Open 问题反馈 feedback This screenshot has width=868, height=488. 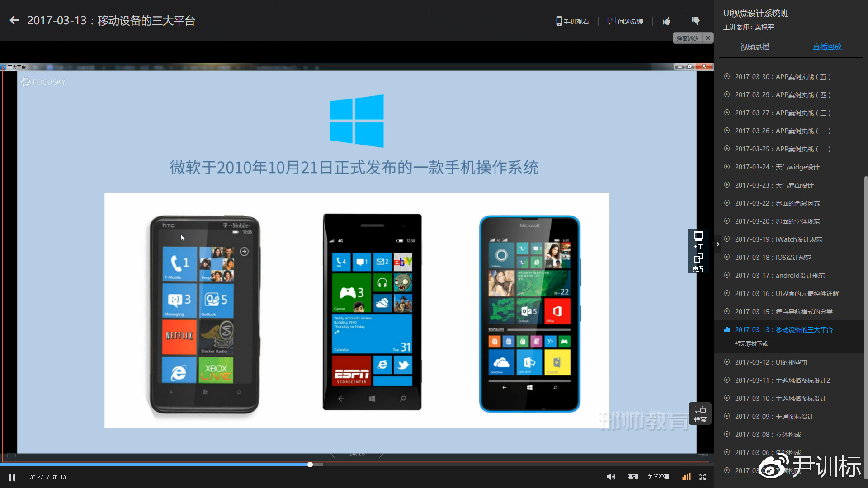tap(625, 21)
